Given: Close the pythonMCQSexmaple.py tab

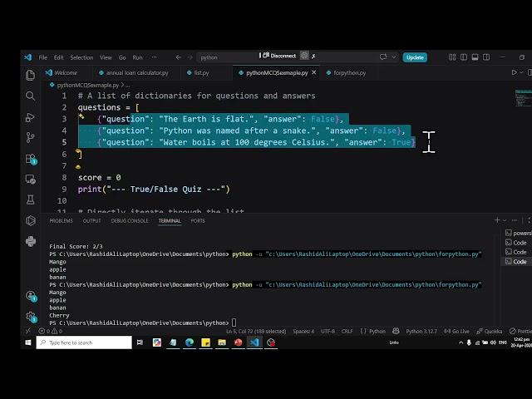Looking at the screenshot, I should coord(314,72).
